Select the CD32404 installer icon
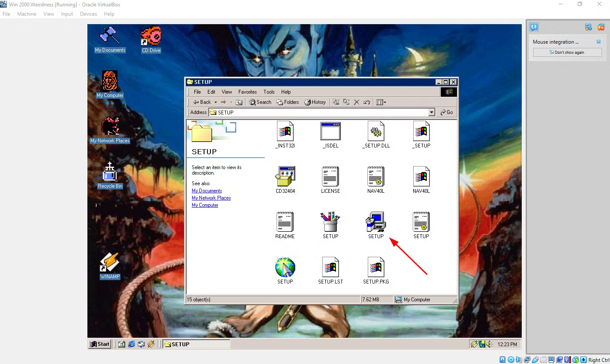This screenshot has height=364, width=610. [x=285, y=176]
